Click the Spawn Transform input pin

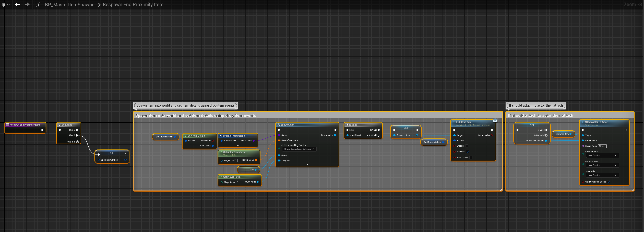(x=279, y=140)
